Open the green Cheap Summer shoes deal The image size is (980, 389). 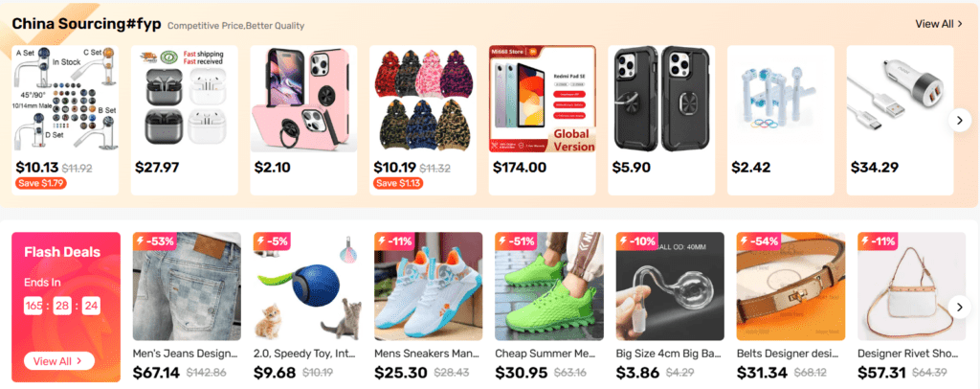(549, 286)
